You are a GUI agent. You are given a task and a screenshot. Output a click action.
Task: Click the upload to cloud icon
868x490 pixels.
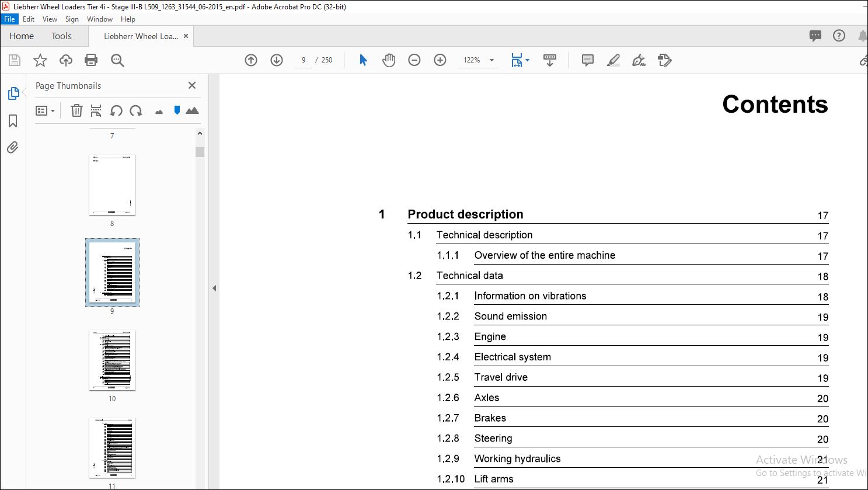point(66,60)
